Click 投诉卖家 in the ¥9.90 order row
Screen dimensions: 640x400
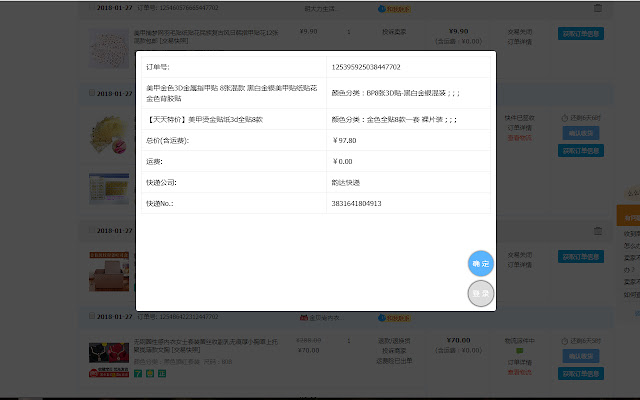coord(394,32)
